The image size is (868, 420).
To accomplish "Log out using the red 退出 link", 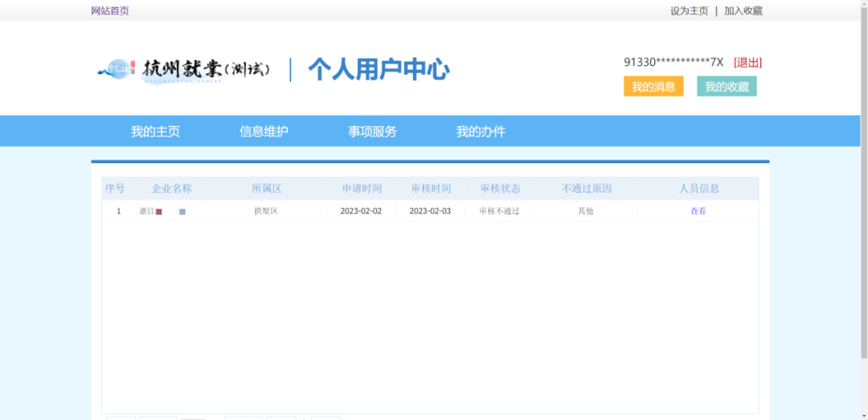I will [747, 63].
